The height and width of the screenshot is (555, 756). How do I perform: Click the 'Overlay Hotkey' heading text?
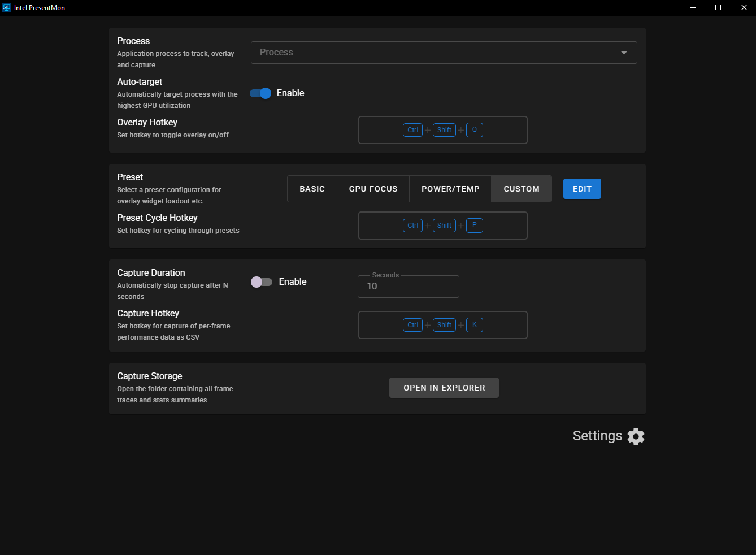[147, 123]
